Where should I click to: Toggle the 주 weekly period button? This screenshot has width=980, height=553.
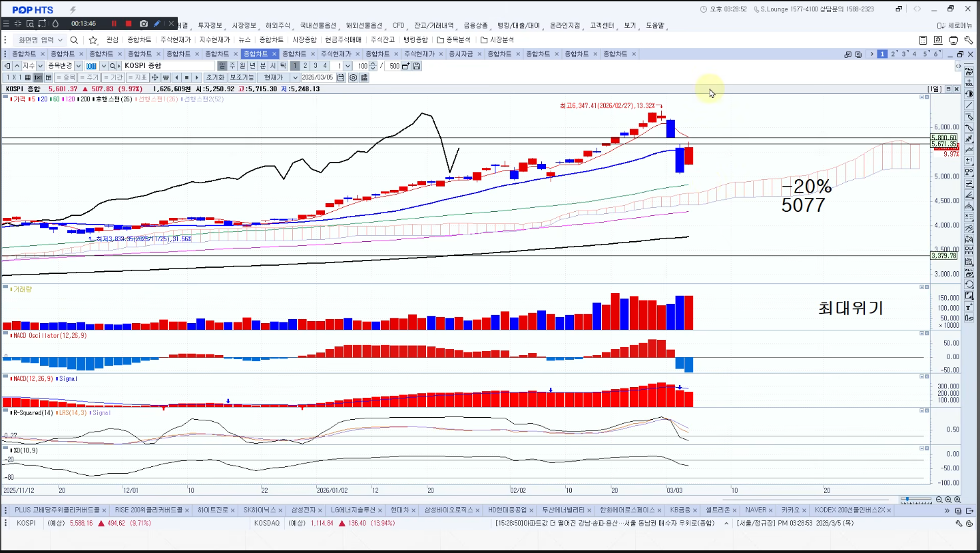pos(232,66)
